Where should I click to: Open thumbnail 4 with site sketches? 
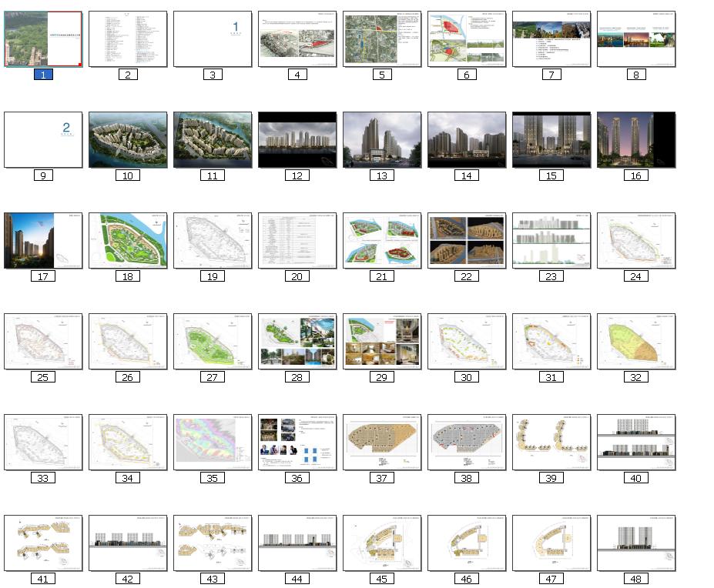click(x=297, y=39)
